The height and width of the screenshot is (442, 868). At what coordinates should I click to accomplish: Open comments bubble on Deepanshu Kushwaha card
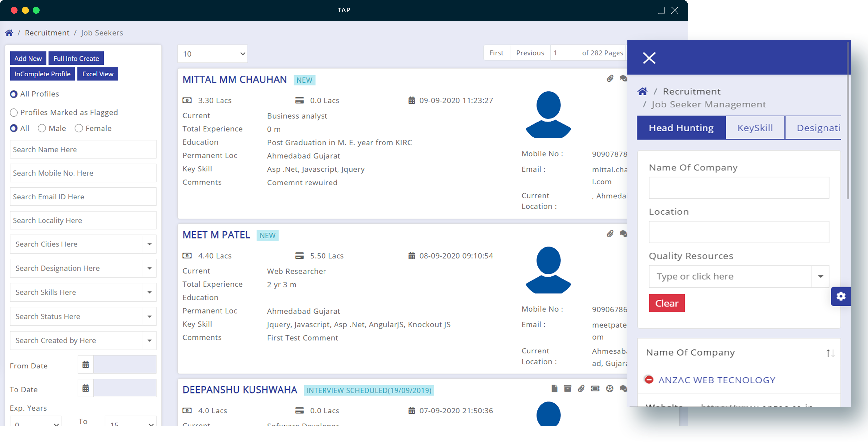click(x=623, y=388)
